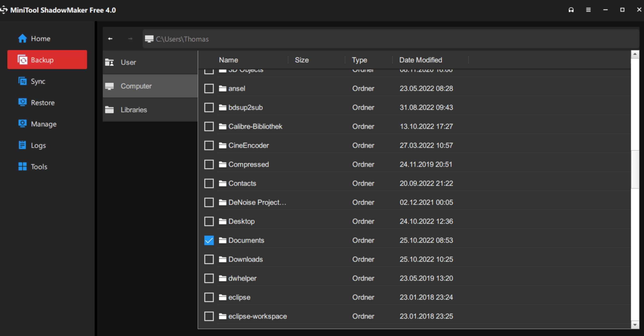Go back with the left arrow
This screenshot has height=336, width=644.
[x=110, y=39]
